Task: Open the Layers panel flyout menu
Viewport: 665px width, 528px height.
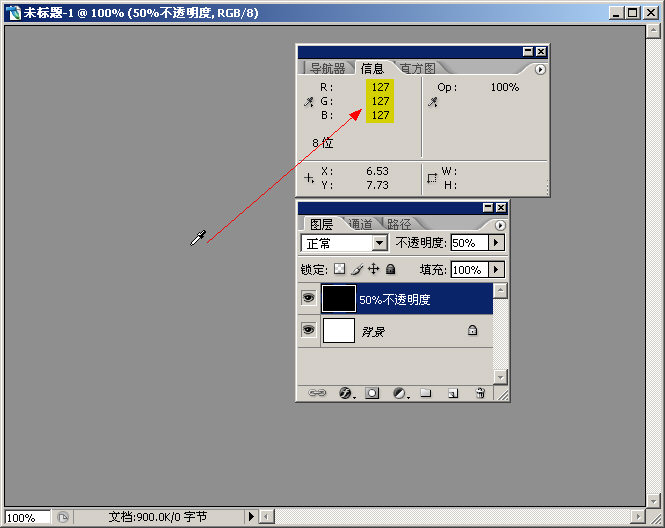Action: pos(500,225)
